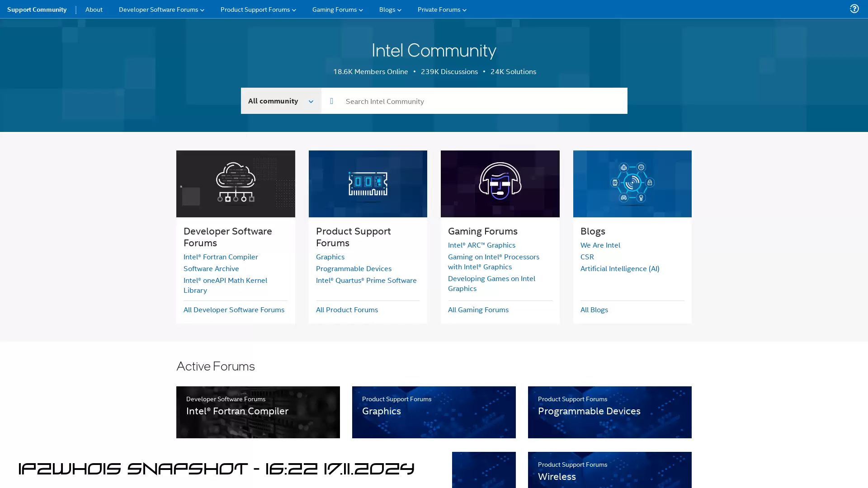Open Developing Games on Intel Graphics
The height and width of the screenshot is (488, 868).
tap(491, 283)
